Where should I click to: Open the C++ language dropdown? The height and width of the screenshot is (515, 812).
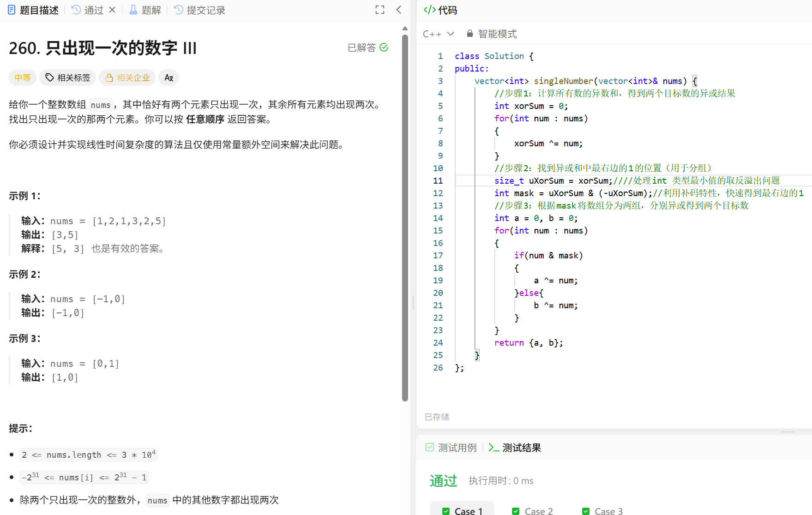coord(438,33)
